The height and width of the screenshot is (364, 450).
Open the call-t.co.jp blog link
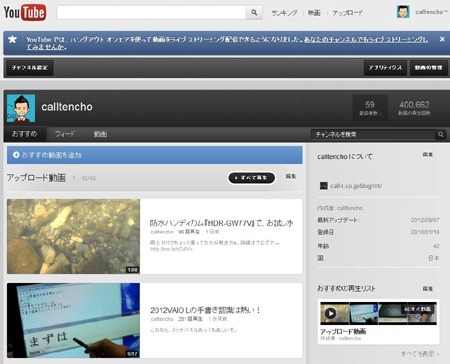(x=356, y=186)
